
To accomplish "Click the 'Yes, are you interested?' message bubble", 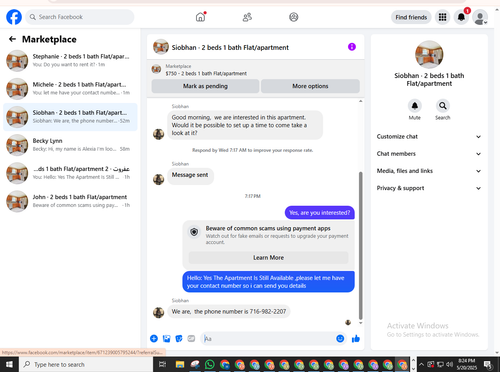I will click(320, 213).
